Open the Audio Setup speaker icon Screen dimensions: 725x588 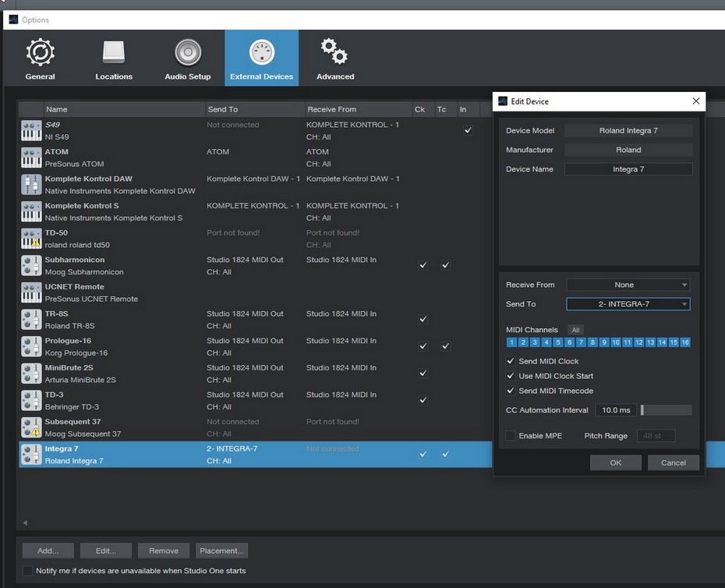[188, 53]
